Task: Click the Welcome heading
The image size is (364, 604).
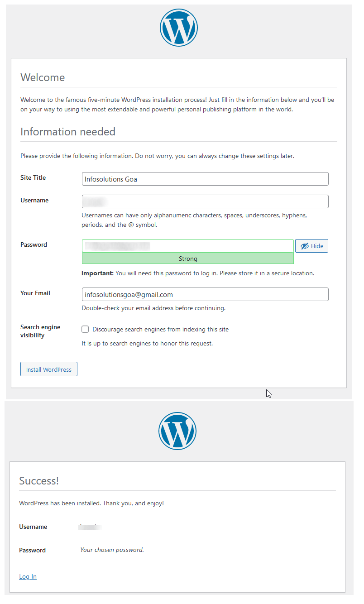Action: click(43, 77)
